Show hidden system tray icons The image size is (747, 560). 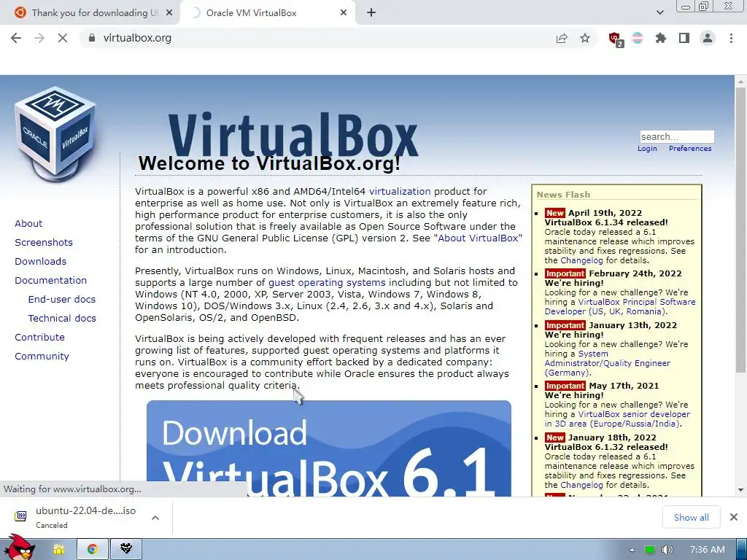coord(632,550)
